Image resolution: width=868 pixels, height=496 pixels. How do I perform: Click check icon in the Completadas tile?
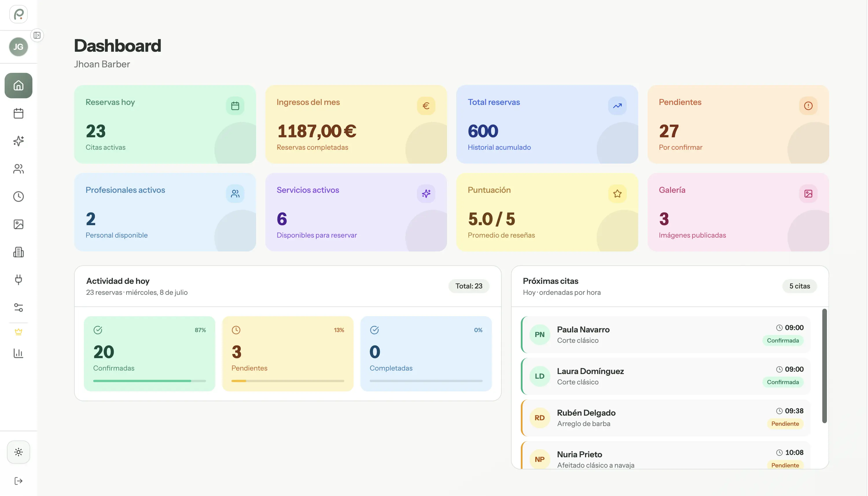tap(374, 330)
